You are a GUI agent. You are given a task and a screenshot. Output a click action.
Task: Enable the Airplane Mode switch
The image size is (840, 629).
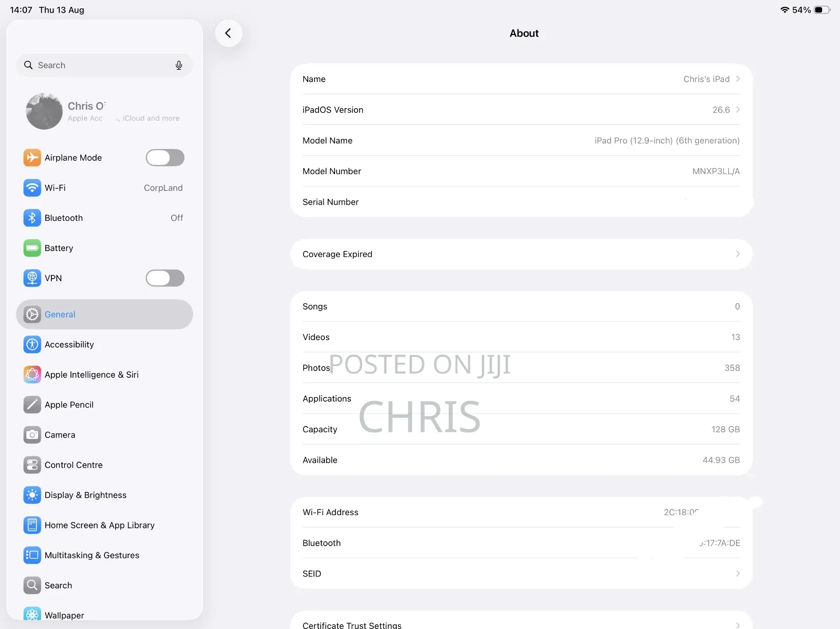(x=165, y=157)
